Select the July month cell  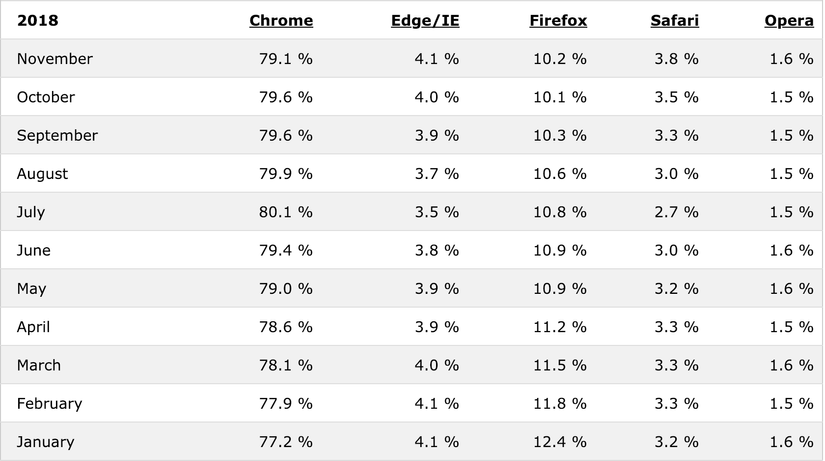point(31,212)
